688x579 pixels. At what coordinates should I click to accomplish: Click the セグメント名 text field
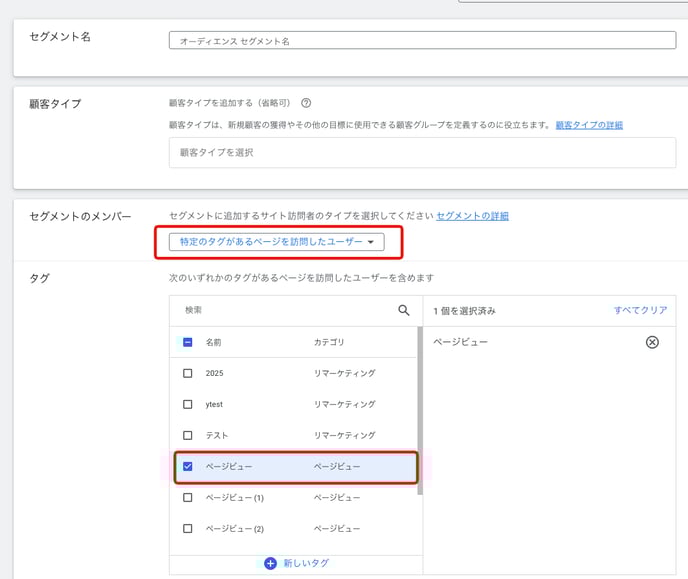[422, 41]
